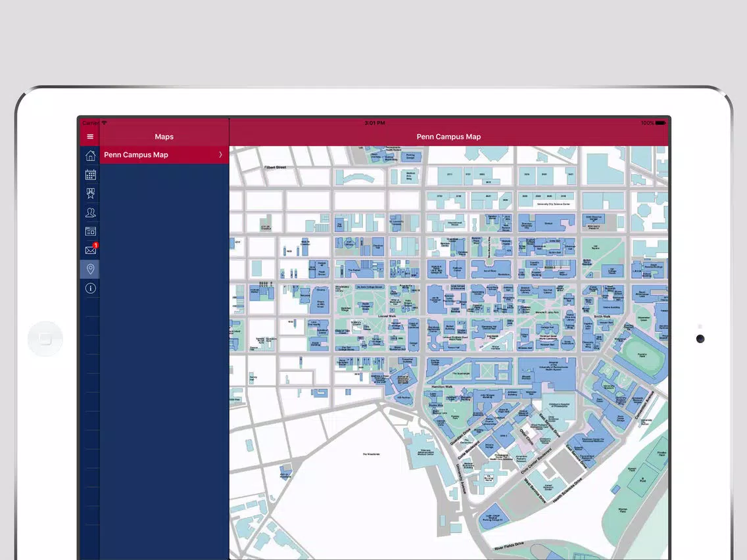Click the Smith Walk label on map

pyautogui.click(x=602, y=316)
